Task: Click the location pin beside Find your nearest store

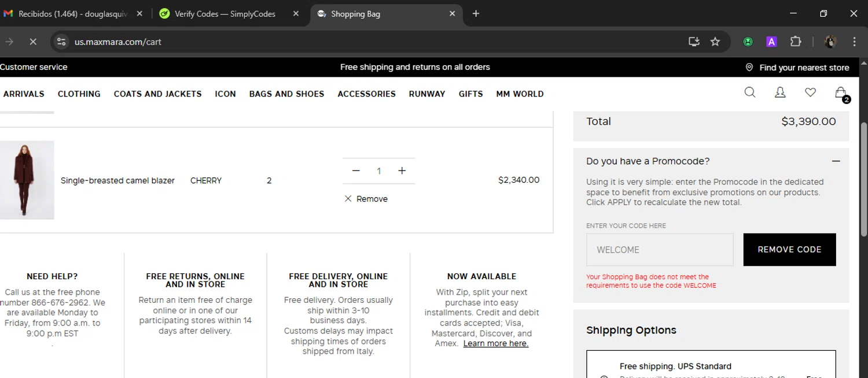Action: tap(749, 68)
